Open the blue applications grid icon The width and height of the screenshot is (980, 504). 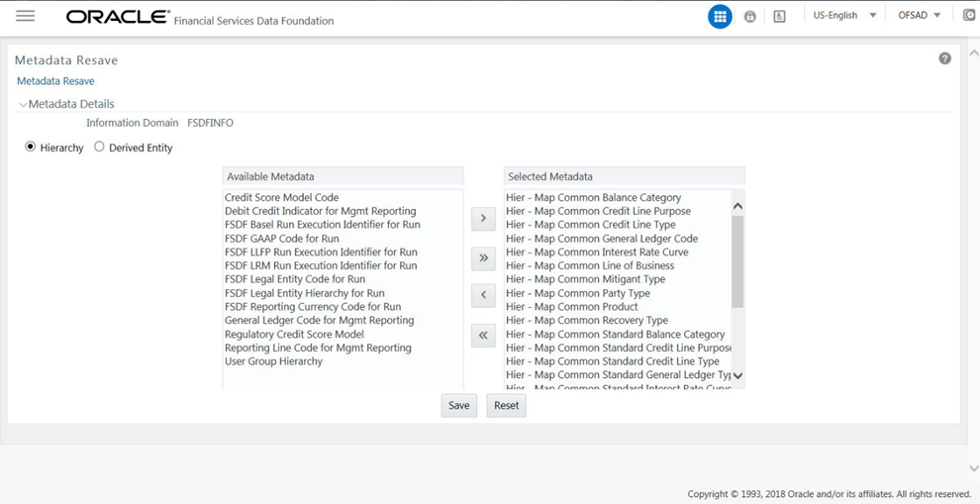click(x=720, y=16)
